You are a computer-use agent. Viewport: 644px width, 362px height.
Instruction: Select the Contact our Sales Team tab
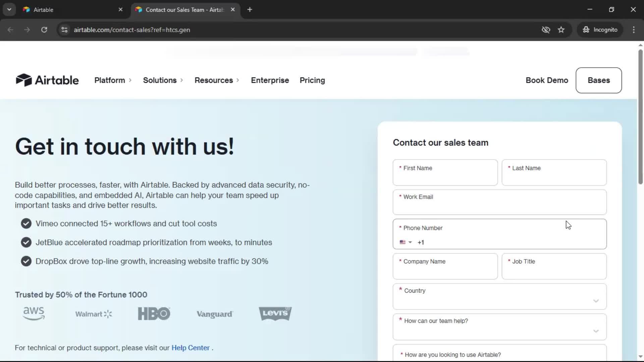(185, 9)
